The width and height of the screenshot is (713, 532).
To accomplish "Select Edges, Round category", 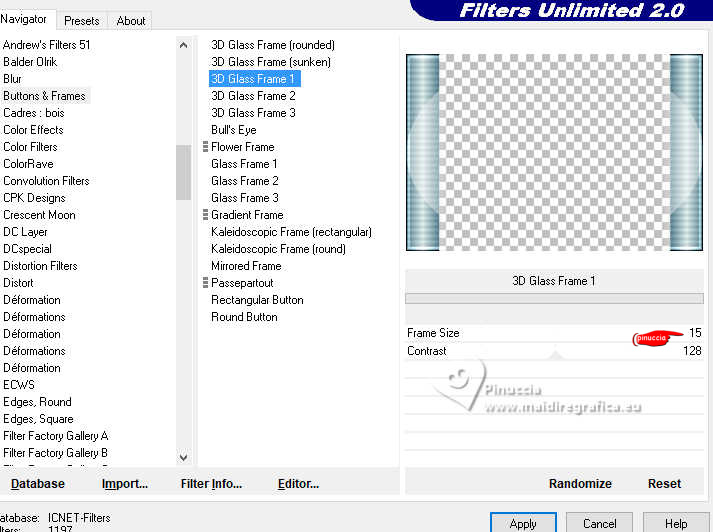I will (x=37, y=402).
